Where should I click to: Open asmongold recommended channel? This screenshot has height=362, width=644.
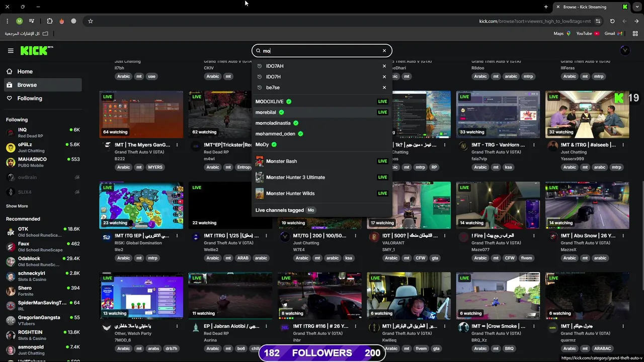[x=43, y=350]
